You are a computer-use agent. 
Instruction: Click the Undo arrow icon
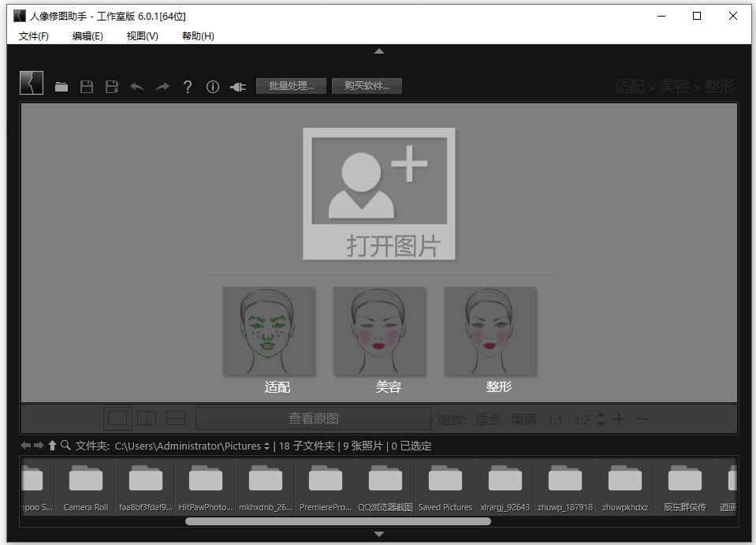point(136,86)
